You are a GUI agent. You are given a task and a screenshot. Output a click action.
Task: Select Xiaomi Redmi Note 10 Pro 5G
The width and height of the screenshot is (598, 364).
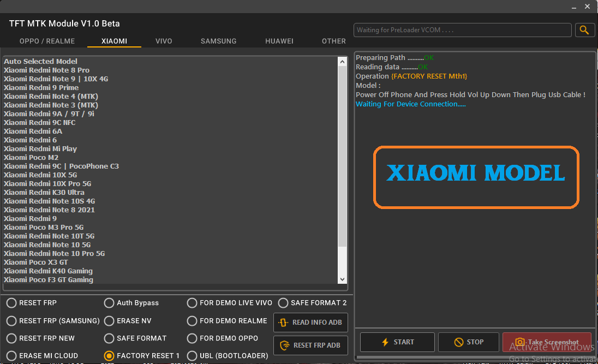pyautogui.click(x=54, y=254)
